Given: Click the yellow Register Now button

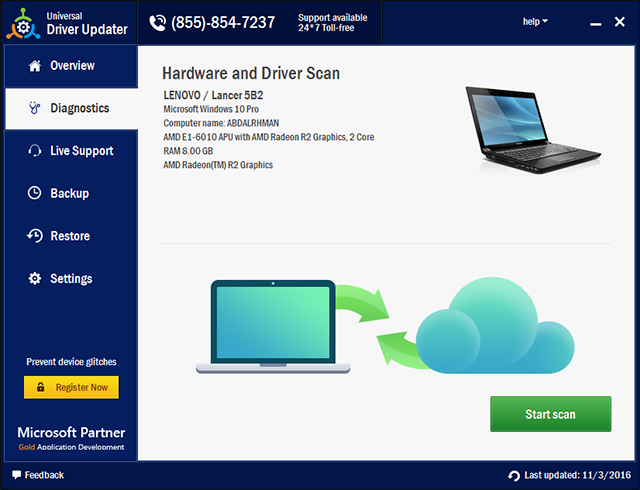Looking at the screenshot, I should 71,387.
